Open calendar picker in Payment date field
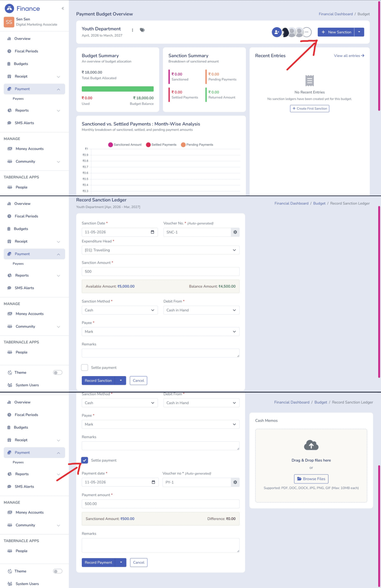 click(x=153, y=482)
